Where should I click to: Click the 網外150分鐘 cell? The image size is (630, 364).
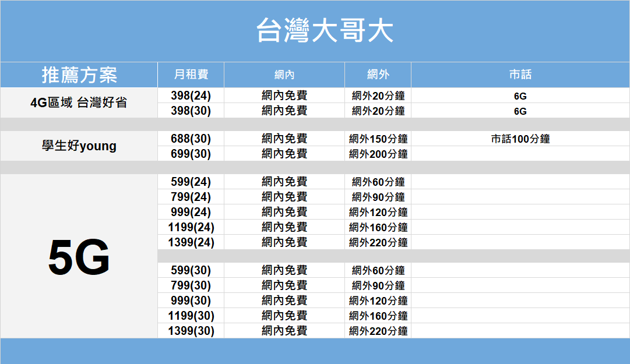378,139
